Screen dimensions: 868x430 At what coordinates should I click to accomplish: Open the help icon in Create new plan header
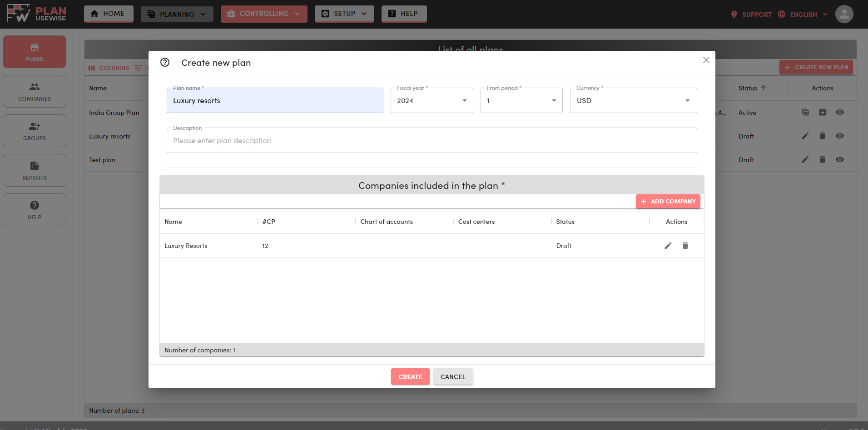[x=165, y=62]
